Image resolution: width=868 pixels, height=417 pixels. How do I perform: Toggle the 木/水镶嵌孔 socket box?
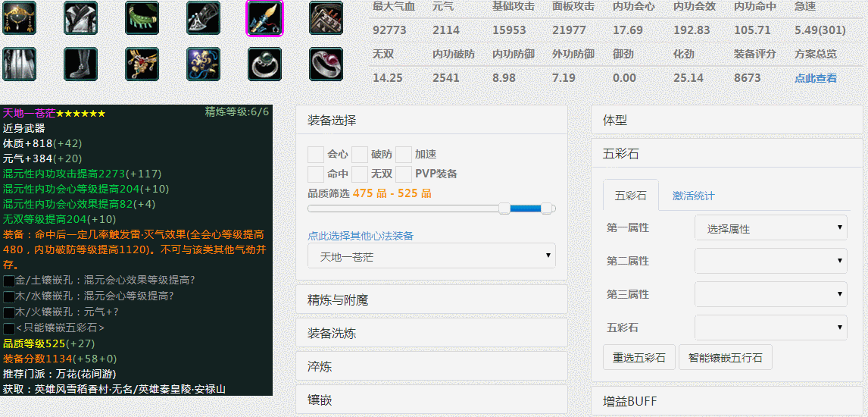8,297
